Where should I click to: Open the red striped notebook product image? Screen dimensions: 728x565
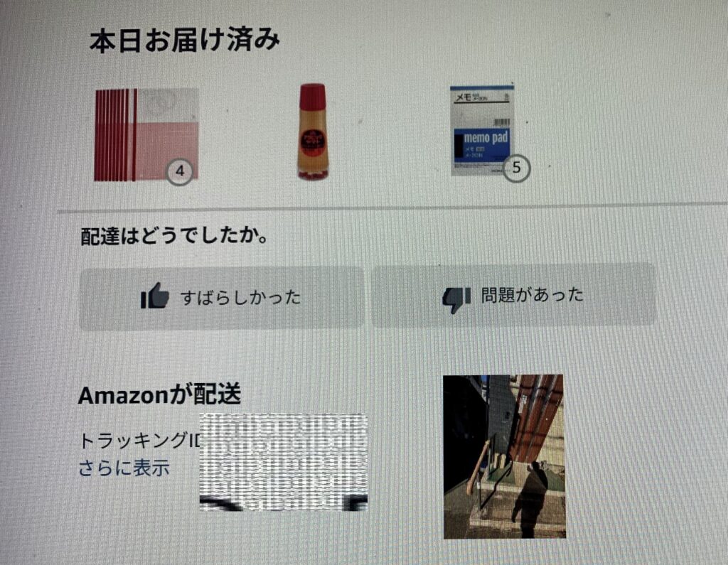click(x=146, y=134)
